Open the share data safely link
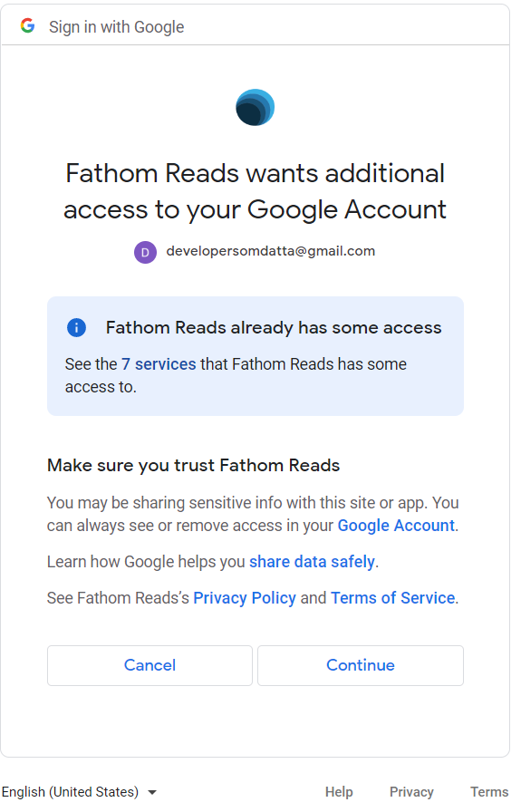The image size is (521, 812). tap(313, 562)
